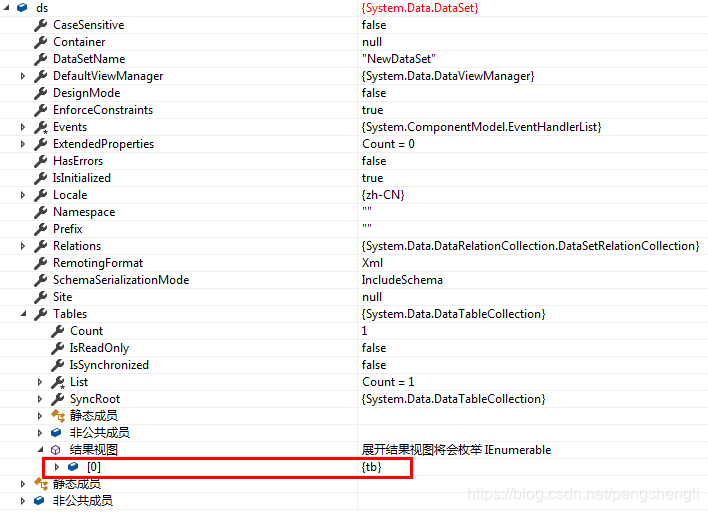Collapse the Tables property arrow
This screenshot has width=708, height=512.
click(23, 314)
